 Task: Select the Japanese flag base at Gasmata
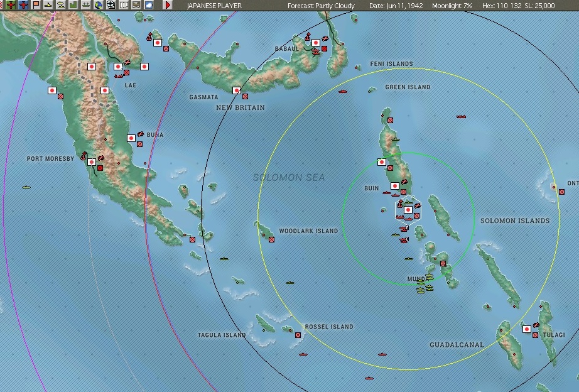(x=237, y=90)
